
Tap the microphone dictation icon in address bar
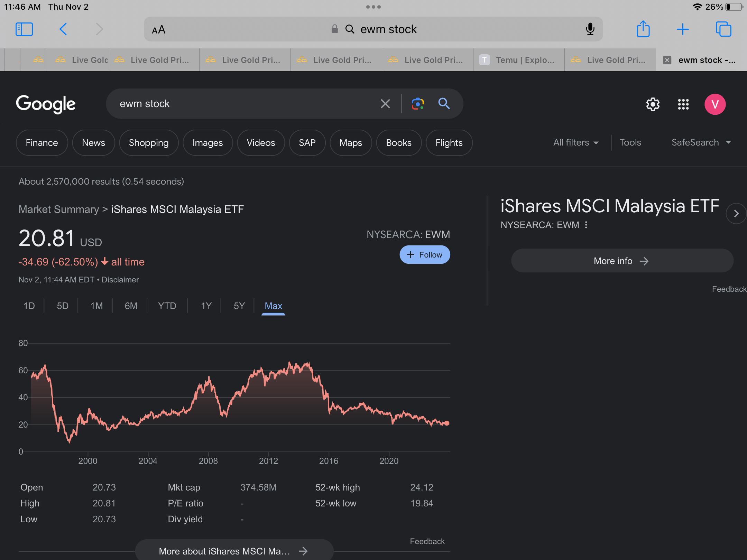590,29
